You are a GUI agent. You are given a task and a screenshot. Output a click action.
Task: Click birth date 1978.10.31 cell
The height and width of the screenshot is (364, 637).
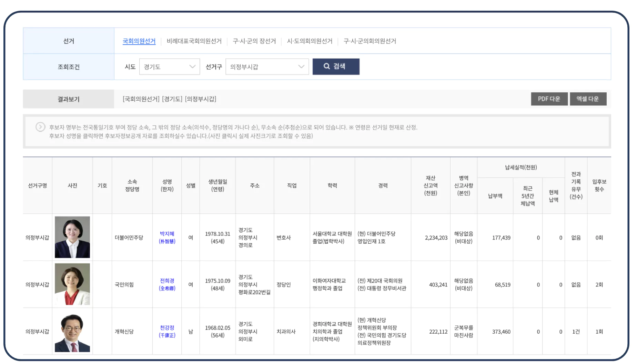pos(218,237)
